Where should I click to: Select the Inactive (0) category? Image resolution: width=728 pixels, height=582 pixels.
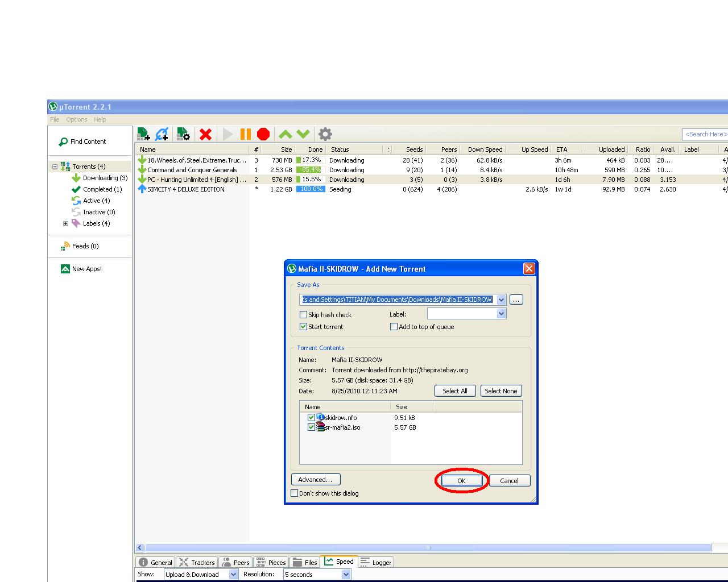(x=99, y=212)
